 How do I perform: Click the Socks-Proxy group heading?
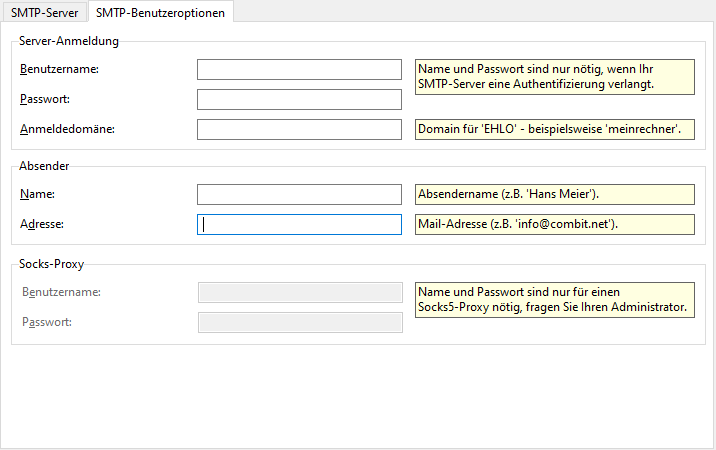51,264
